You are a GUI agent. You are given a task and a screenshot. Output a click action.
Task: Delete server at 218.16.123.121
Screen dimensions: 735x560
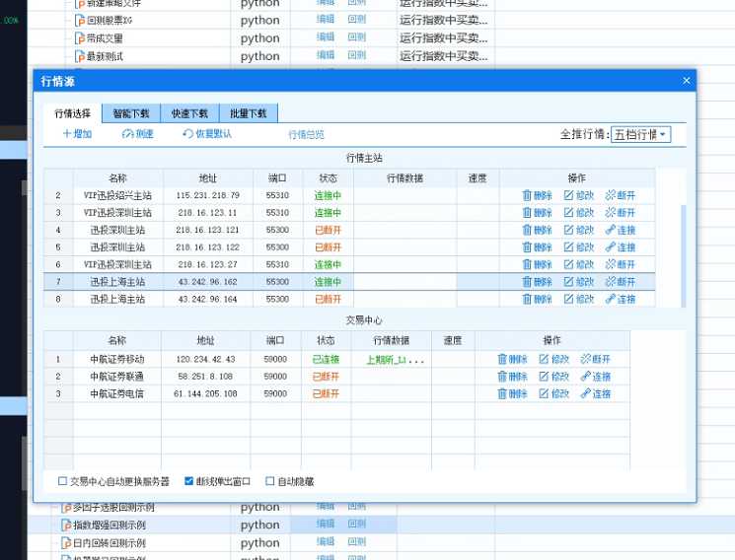[x=537, y=230]
